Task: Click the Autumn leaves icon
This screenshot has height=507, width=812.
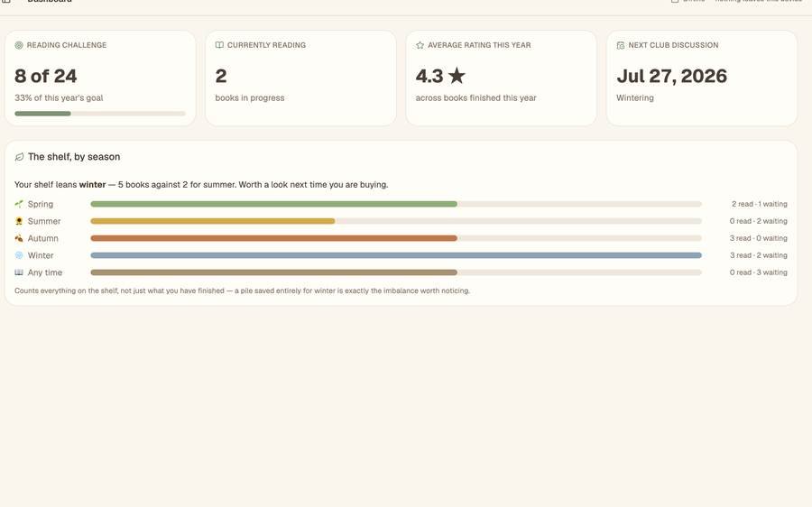Action: tap(19, 238)
